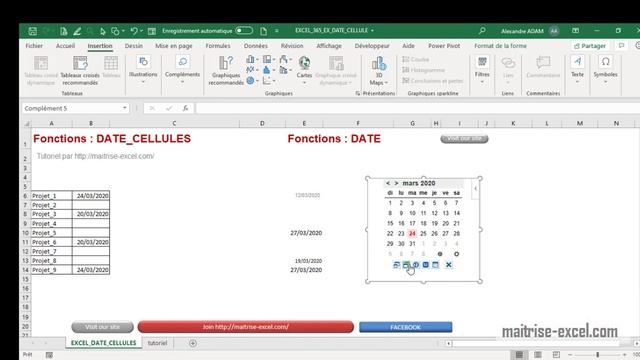Viewport: 640px width, 360px height.
Task: Click the red Join maitrise-excel.com button
Action: click(x=246, y=327)
